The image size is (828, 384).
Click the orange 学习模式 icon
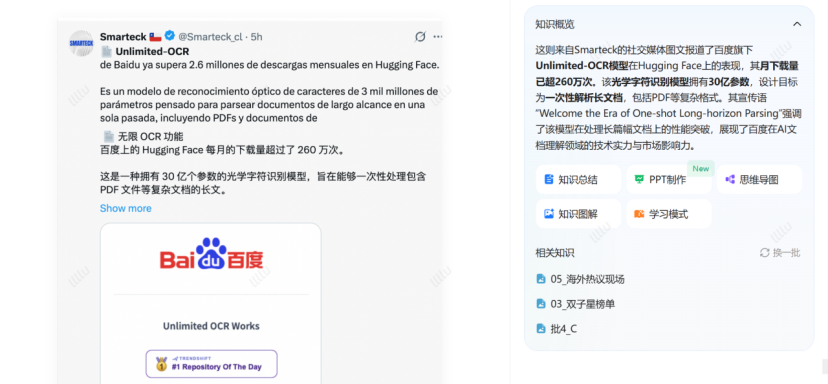pyautogui.click(x=639, y=214)
